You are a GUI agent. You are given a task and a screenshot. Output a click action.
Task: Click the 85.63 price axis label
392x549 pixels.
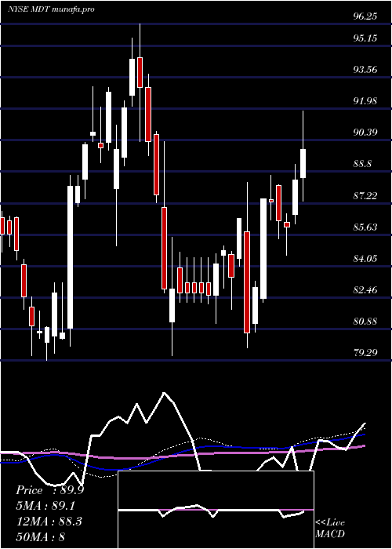(x=365, y=227)
